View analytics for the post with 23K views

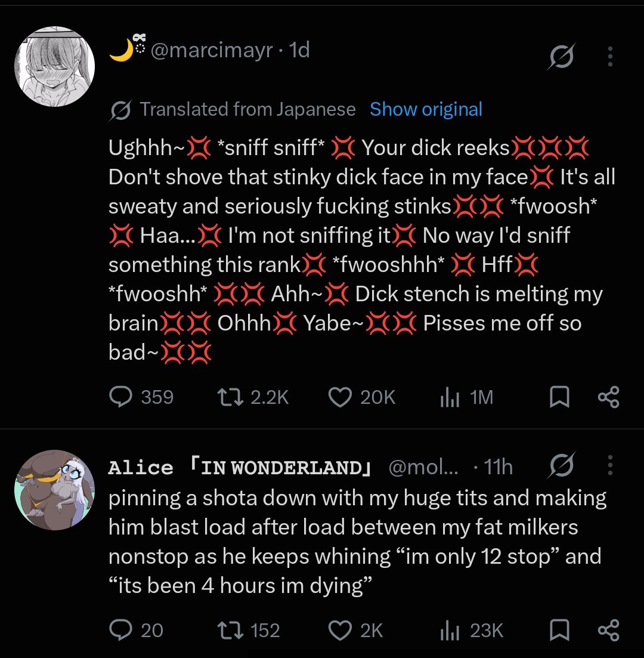click(x=471, y=630)
